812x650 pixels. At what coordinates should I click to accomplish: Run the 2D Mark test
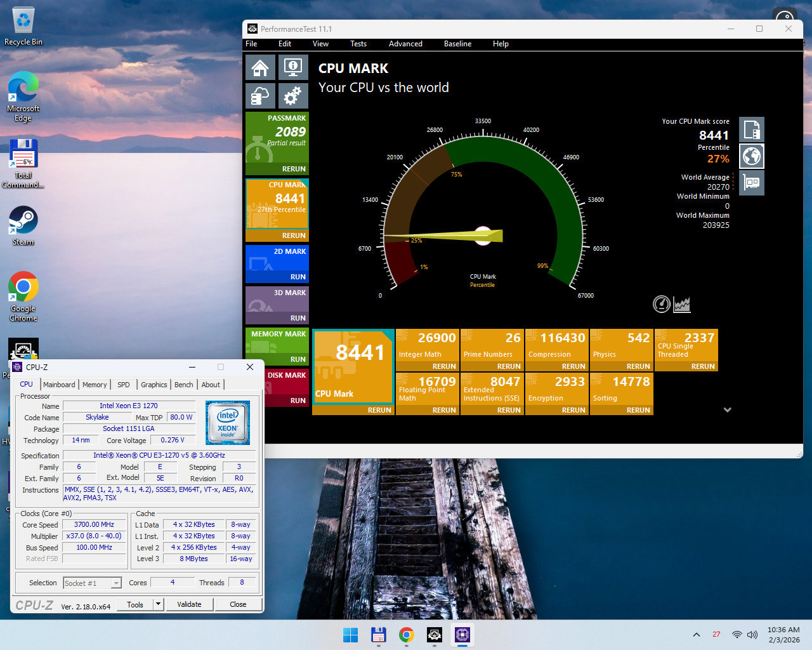click(x=298, y=277)
